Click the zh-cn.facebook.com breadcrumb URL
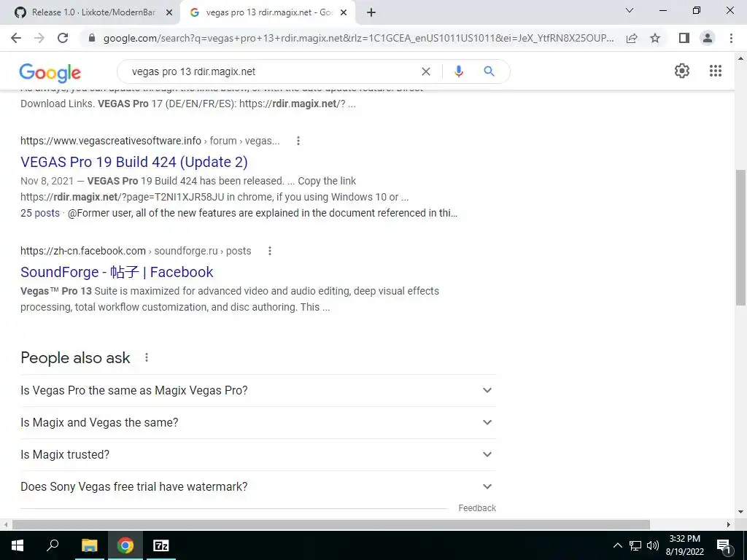 [x=136, y=251]
